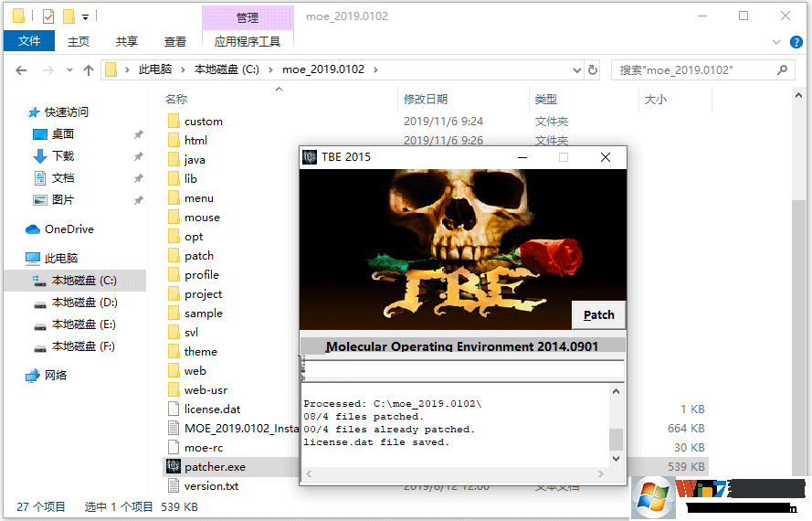This screenshot has height=521, width=812.
Task: Open the 应用程序工具 tab
Action: tap(248, 41)
